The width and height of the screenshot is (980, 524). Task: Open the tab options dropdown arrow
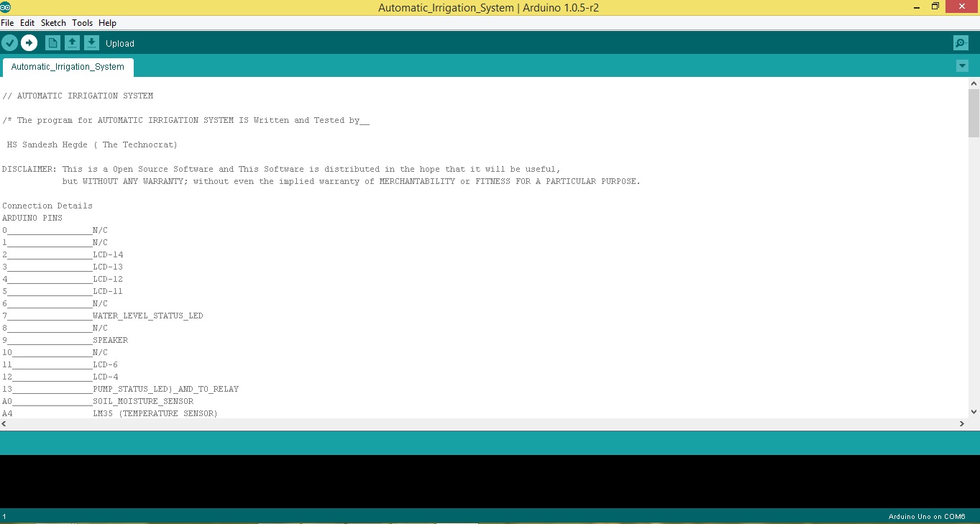pos(962,66)
